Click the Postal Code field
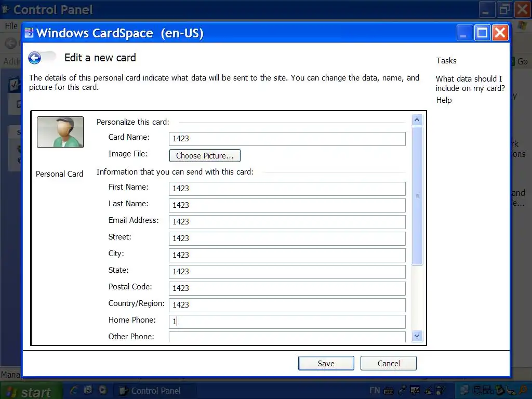The image size is (532, 399). tap(287, 288)
